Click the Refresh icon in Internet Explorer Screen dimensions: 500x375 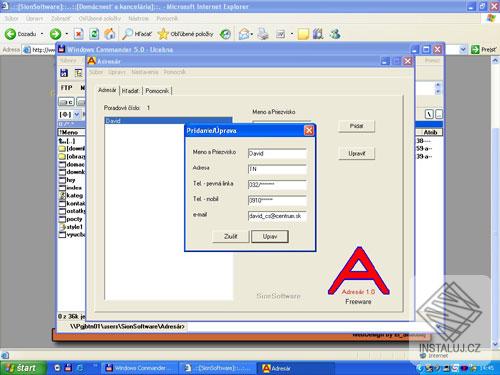(94, 34)
